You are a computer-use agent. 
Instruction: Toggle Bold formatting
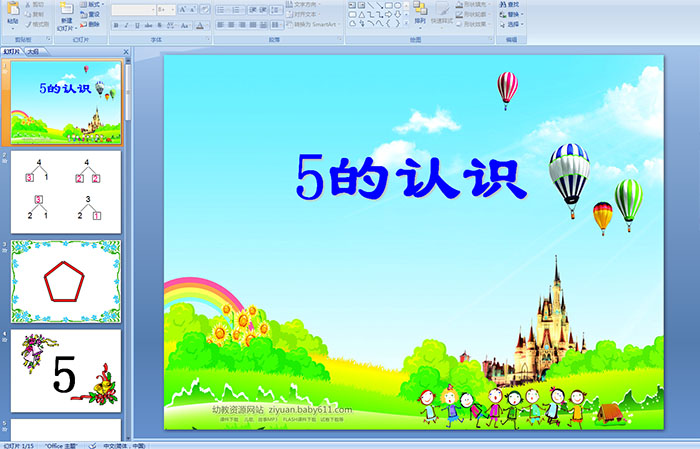(x=116, y=25)
